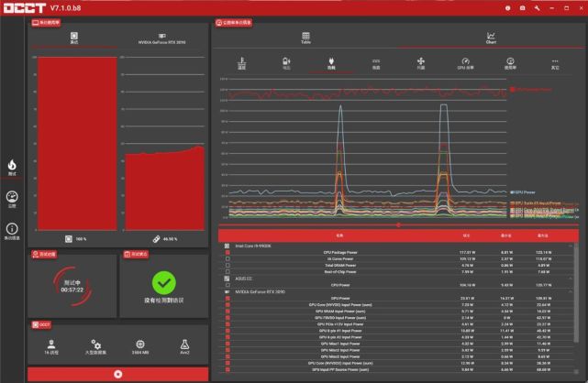
Task: Collapse the Intel Core i9-9900K group chevron
Action: 571,246
